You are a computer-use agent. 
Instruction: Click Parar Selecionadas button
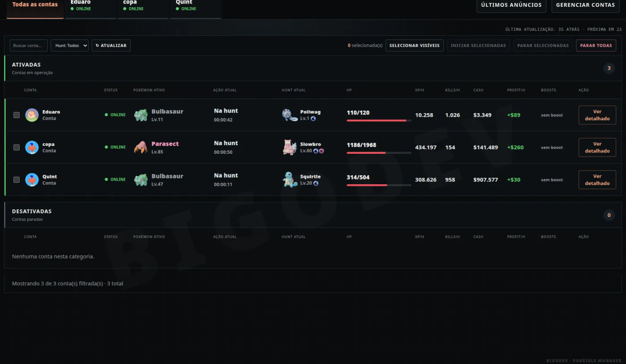pyautogui.click(x=543, y=45)
